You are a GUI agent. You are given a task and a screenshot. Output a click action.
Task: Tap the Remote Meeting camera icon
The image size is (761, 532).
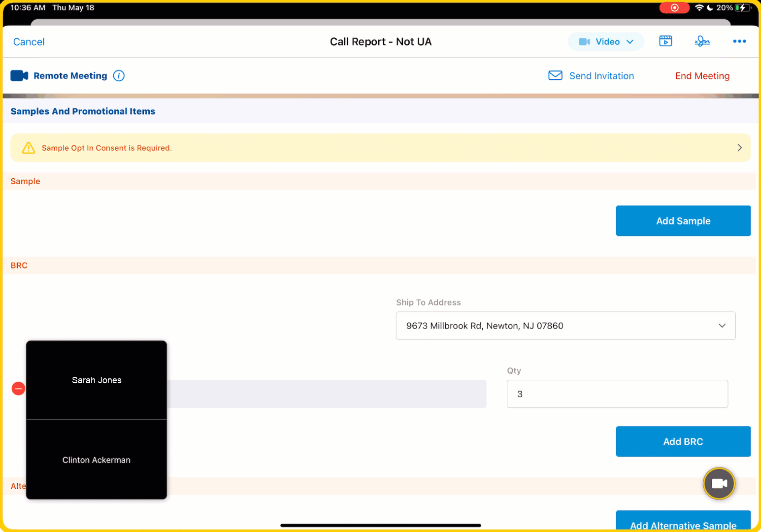[x=19, y=76]
